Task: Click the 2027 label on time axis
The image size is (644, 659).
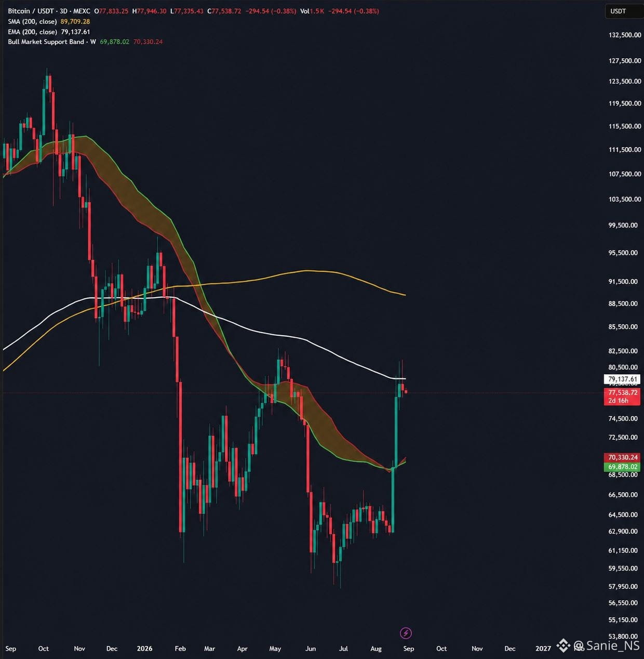Action: [543, 648]
